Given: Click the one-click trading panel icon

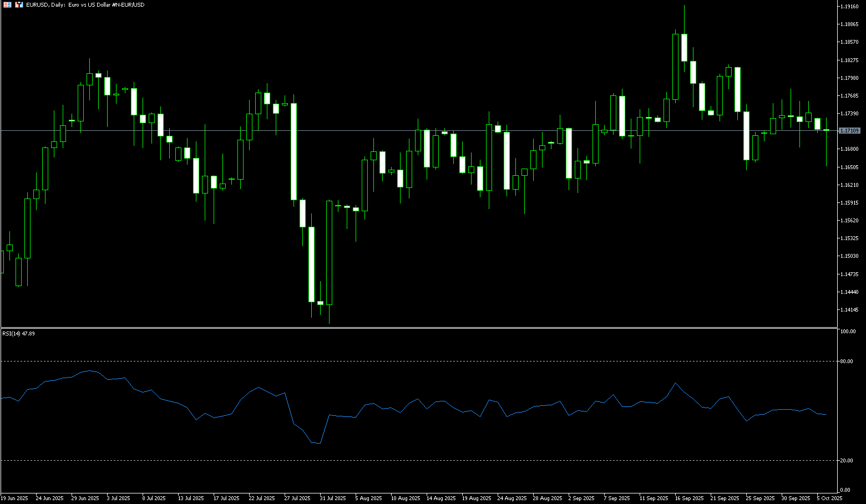Looking at the screenshot, I should coord(19,4).
